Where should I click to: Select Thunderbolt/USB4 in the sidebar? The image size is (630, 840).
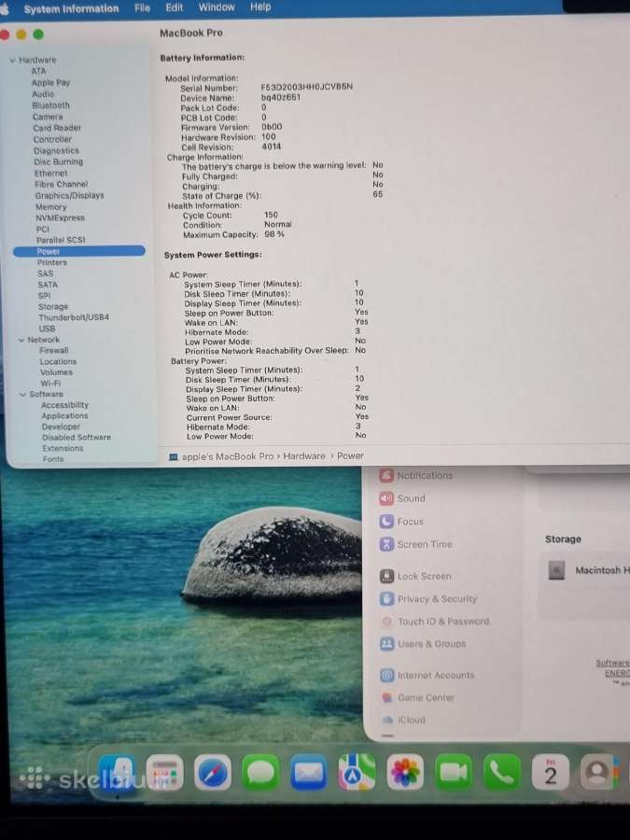pyautogui.click(x=74, y=317)
